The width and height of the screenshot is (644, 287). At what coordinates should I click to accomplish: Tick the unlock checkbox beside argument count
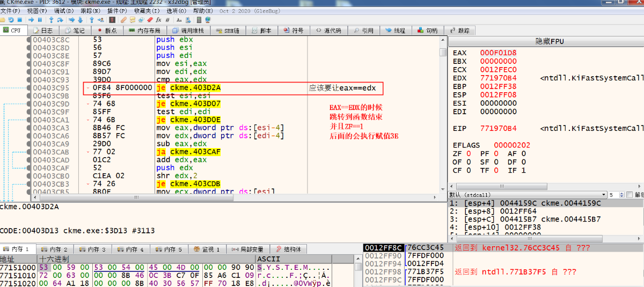tap(631, 195)
